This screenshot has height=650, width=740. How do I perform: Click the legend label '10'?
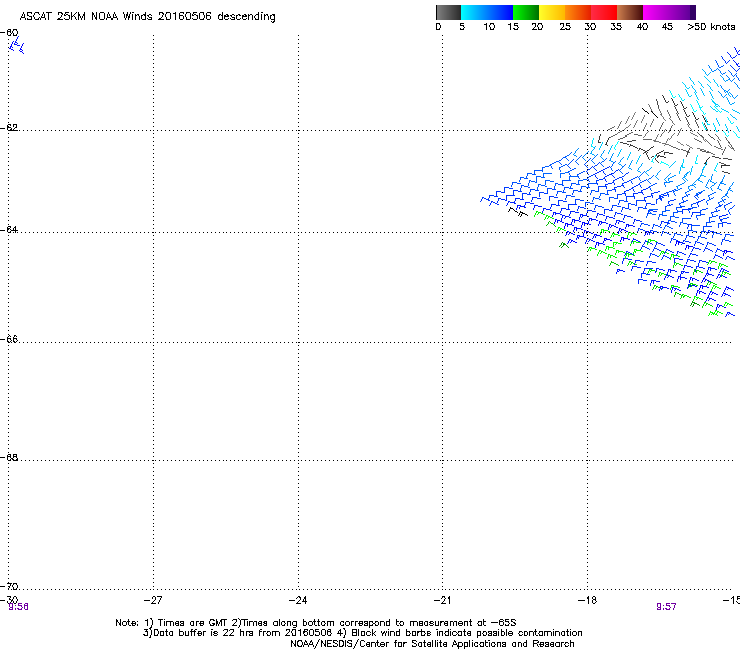click(489, 27)
